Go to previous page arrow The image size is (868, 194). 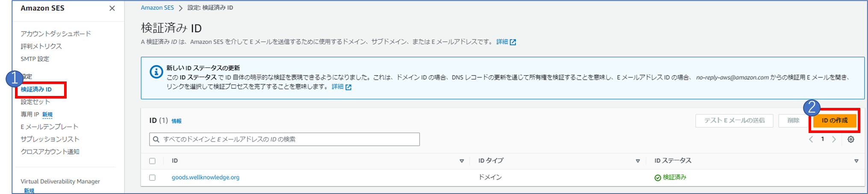[811, 139]
